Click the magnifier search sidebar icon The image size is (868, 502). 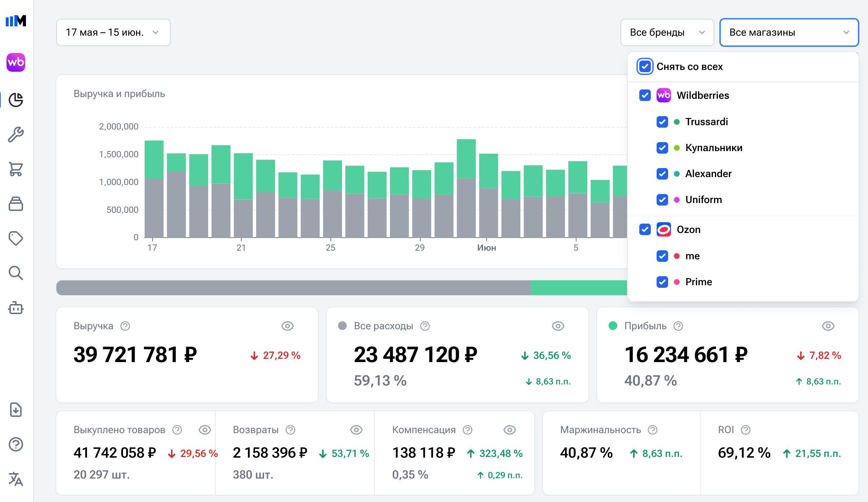16,273
